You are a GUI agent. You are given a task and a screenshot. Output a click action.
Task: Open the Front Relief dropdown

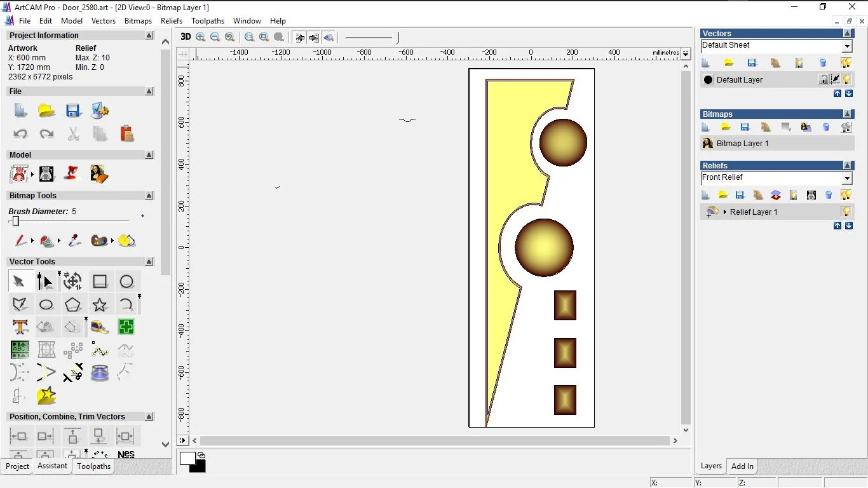pos(847,178)
